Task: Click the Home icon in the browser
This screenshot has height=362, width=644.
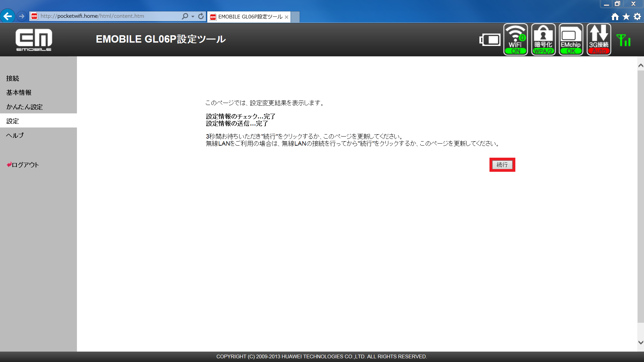Action: [615, 16]
